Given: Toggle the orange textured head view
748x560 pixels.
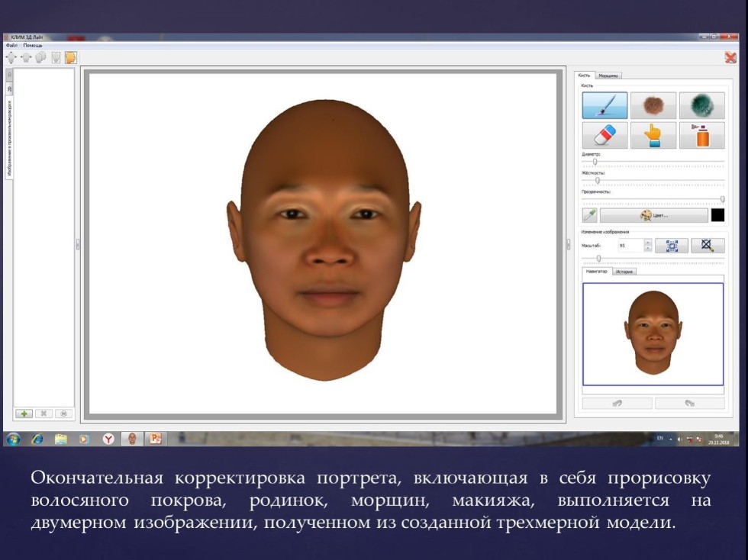Looking at the screenshot, I should (71, 58).
